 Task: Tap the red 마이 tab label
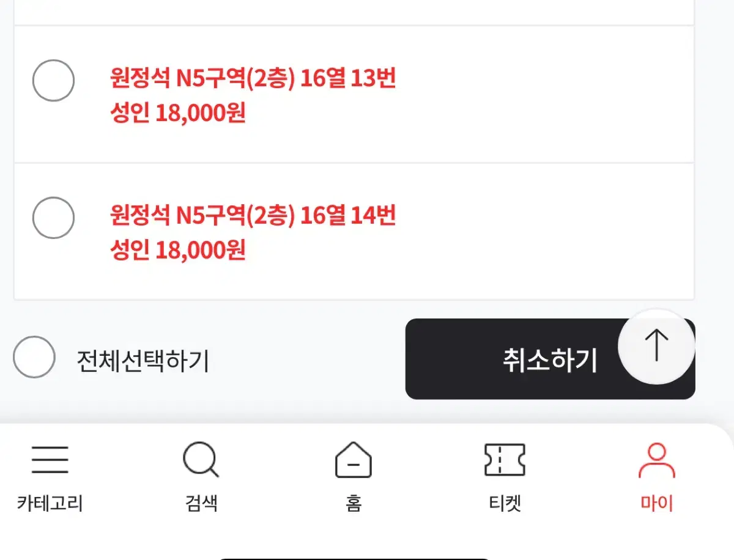coord(656,504)
